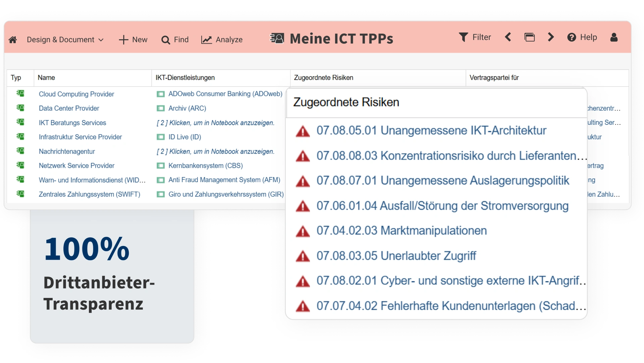Click the New plus icon
Viewport: 644px width, 363px height.
[x=123, y=40]
